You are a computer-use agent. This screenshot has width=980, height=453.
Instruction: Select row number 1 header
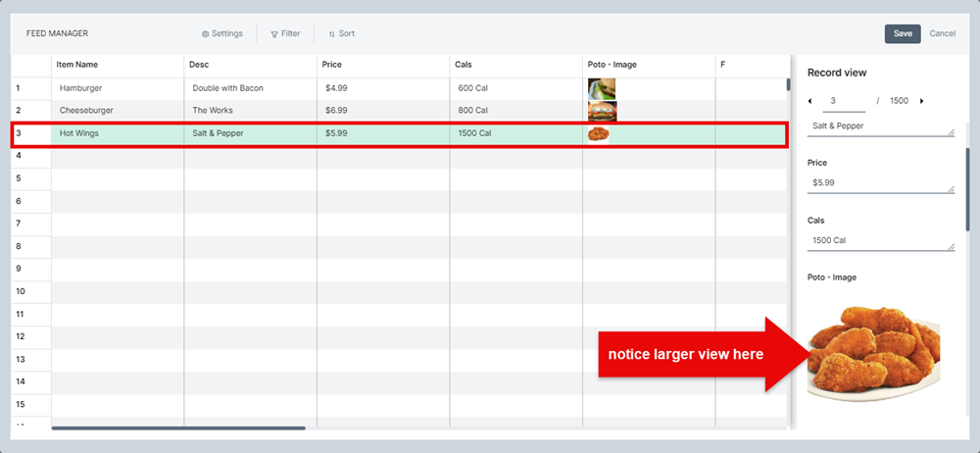tap(31, 89)
